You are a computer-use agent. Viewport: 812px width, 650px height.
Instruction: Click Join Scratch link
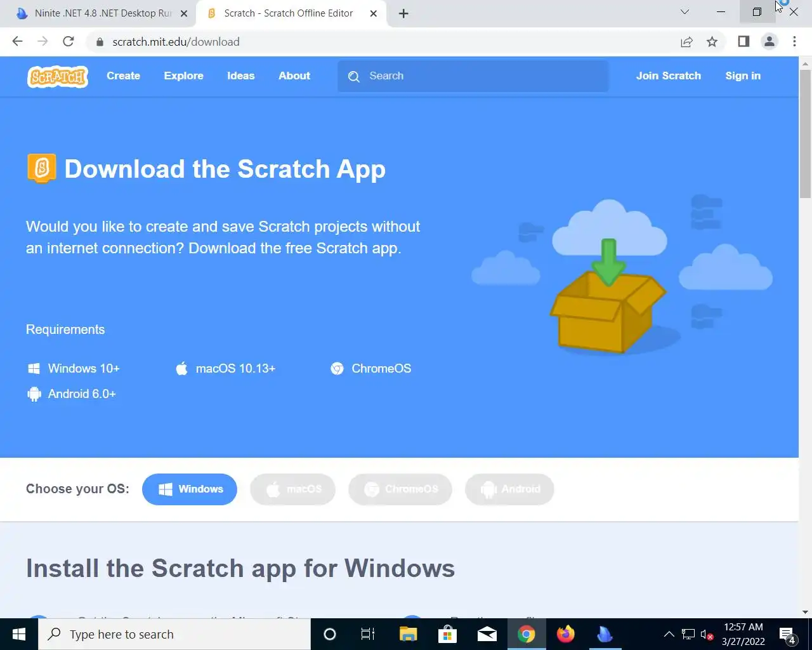[669, 76]
